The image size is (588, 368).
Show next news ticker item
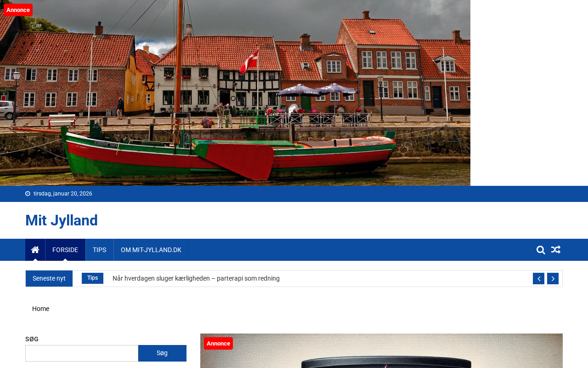553,279
